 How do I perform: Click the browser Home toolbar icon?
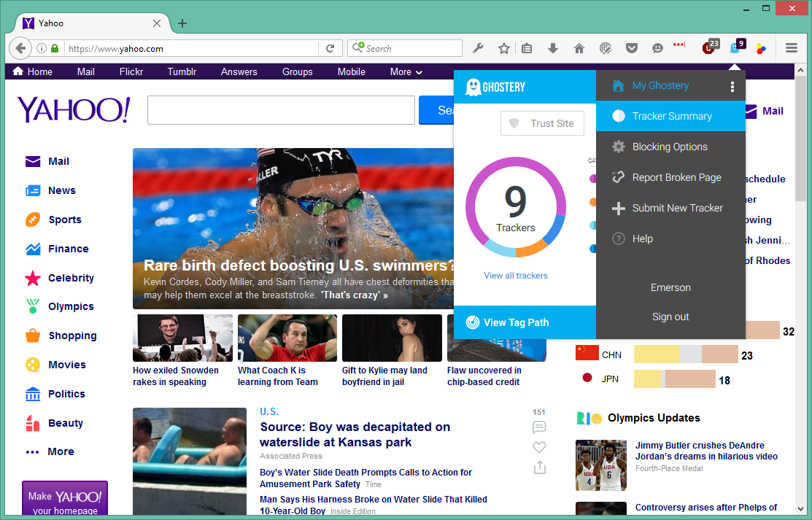tap(579, 48)
